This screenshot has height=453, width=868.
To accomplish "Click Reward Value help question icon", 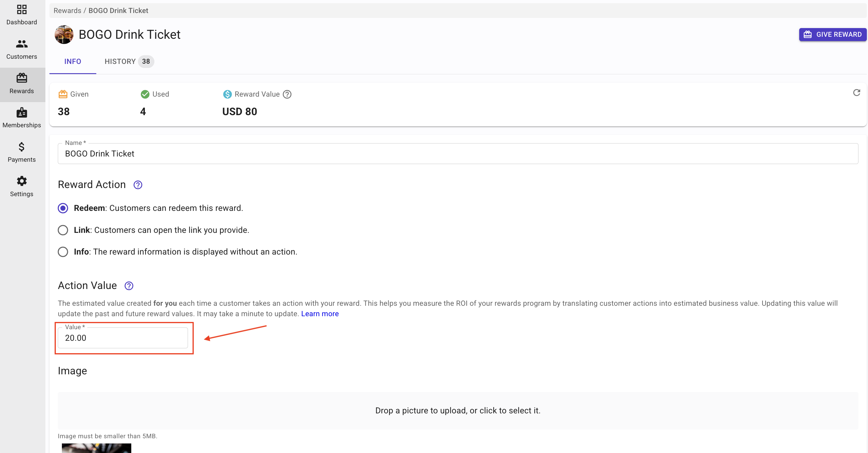I will click(x=287, y=94).
